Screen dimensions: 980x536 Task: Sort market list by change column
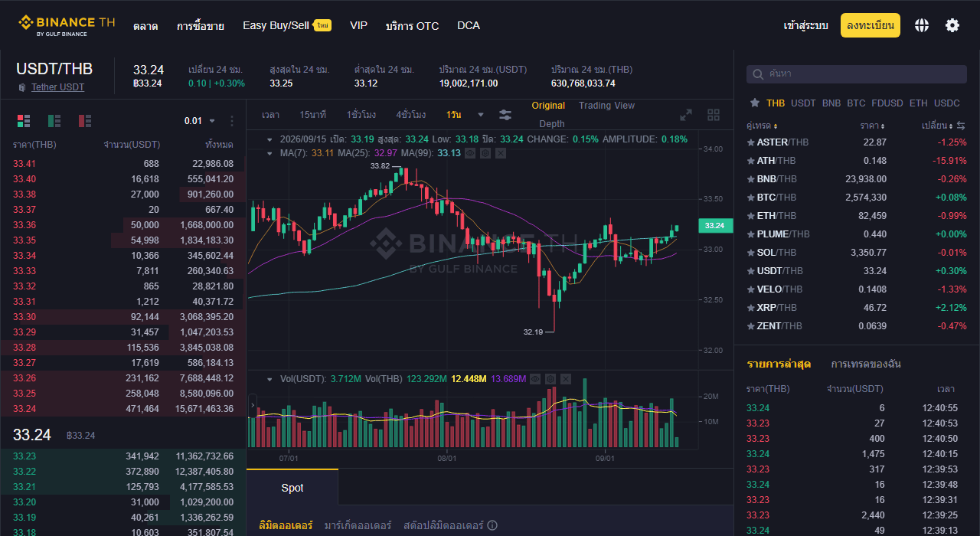coord(936,126)
